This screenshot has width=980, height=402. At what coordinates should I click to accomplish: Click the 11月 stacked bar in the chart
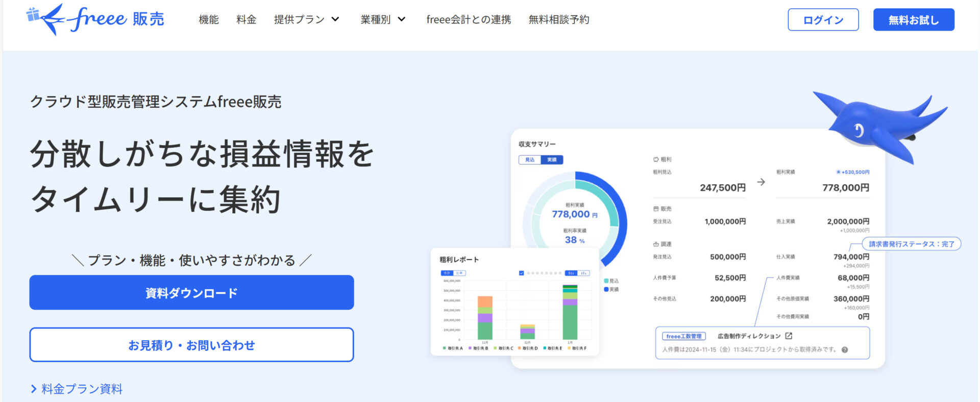(x=485, y=318)
